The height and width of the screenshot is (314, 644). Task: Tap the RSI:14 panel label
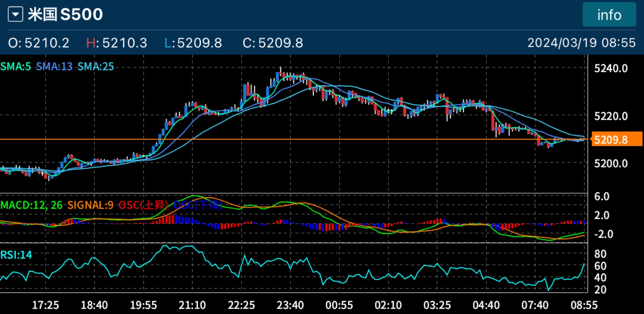(x=16, y=255)
